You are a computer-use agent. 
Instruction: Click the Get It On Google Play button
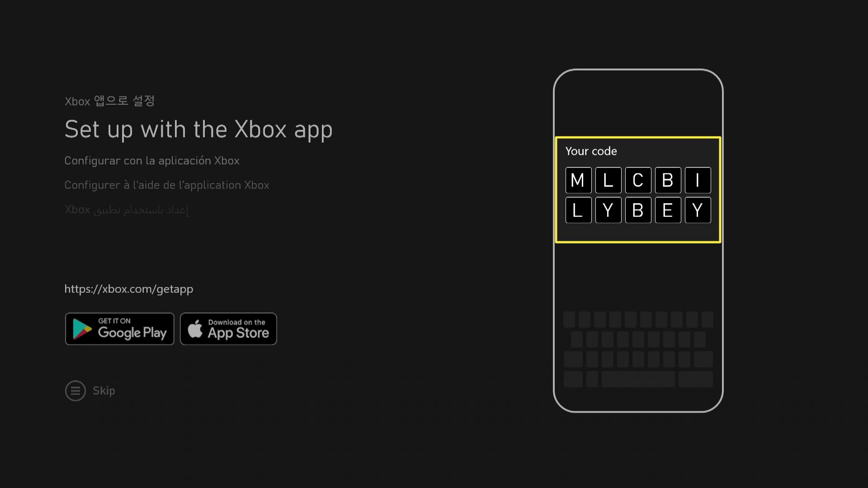point(119,328)
